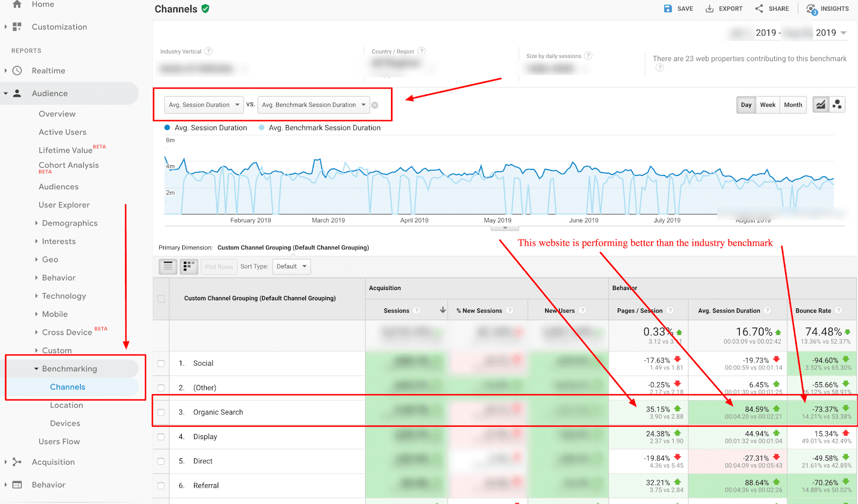858x504 pixels.
Task: Remove the comparison metric with X icon
Action: pyautogui.click(x=375, y=105)
